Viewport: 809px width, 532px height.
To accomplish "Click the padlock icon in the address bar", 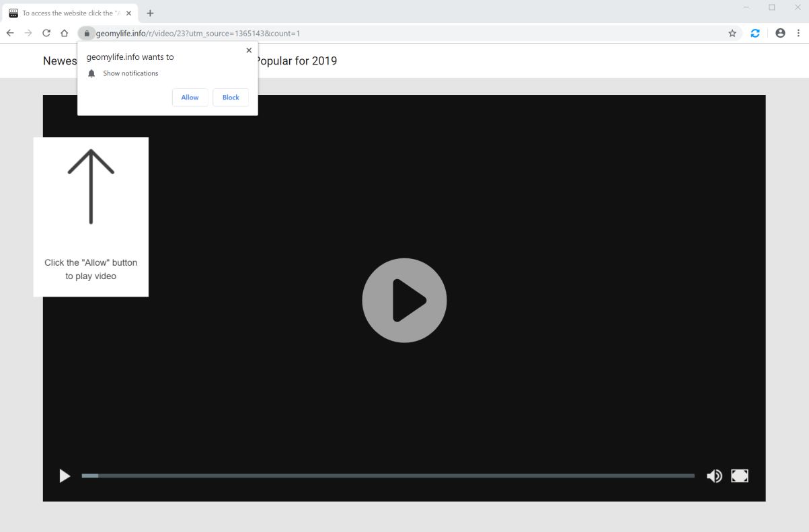I will click(x=86, y=32).
